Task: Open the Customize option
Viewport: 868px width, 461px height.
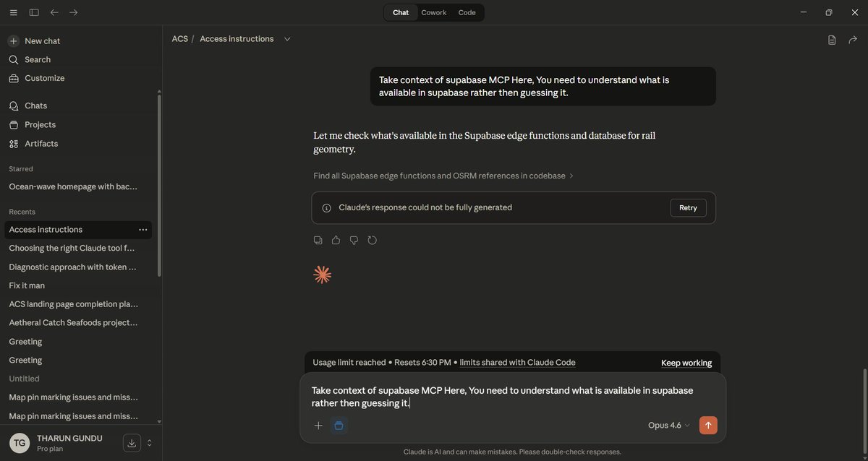Action: tap(36, 78)
